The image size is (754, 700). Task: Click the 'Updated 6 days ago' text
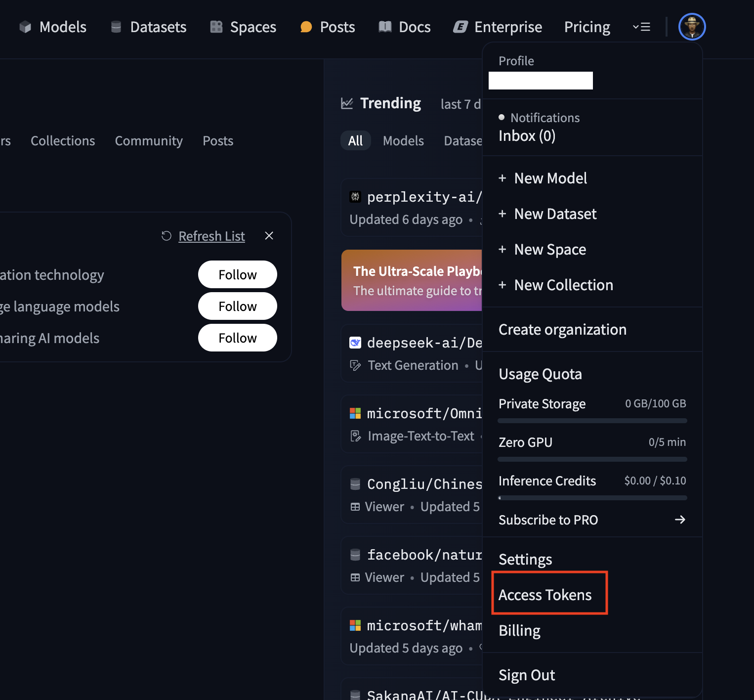pos(406,219)
